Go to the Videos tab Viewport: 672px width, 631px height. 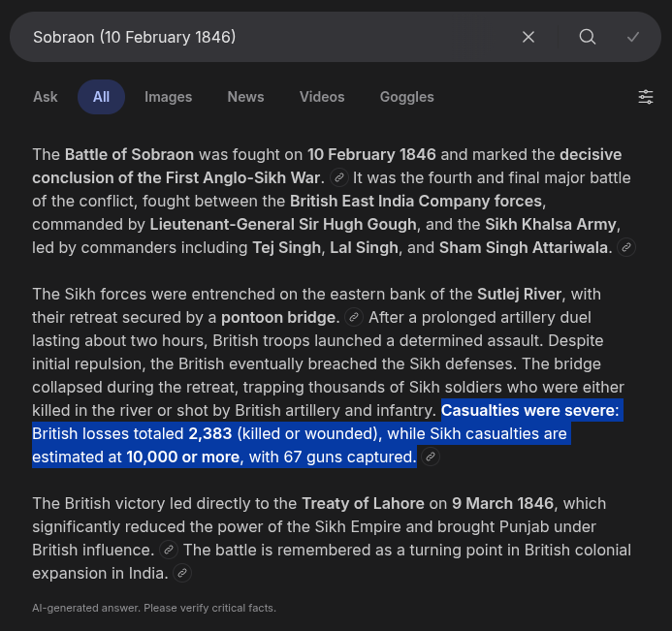click(x=322, y=97)
